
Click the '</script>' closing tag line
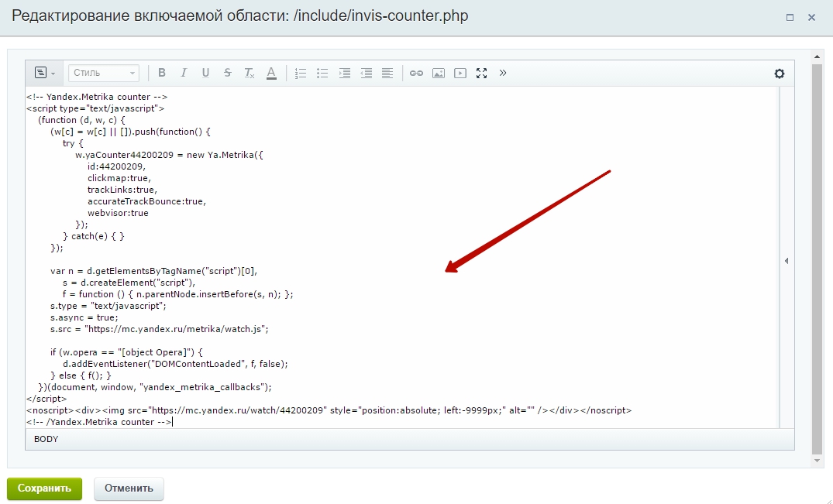tap(46, 399)
